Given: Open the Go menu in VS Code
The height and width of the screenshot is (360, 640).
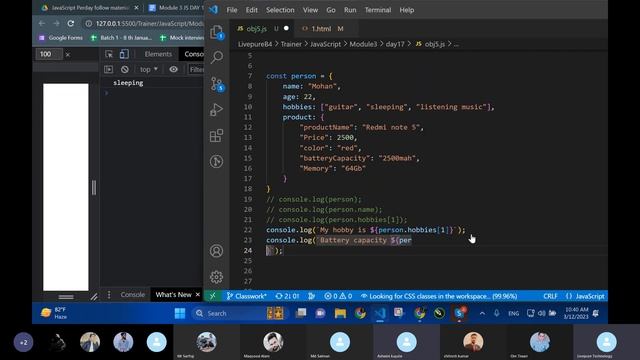Looking at the screenshot, I should [x=331, y=10].
